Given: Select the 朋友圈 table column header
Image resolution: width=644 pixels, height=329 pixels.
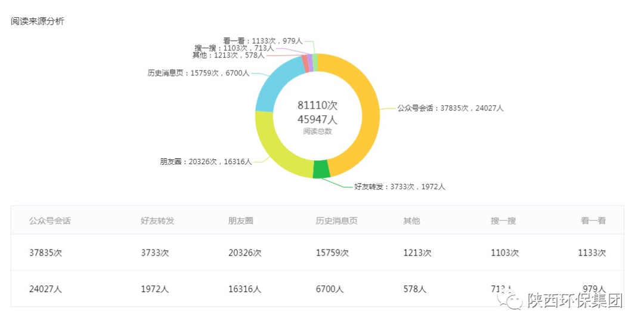Looking at the screenshot, I should coord(241,220).
